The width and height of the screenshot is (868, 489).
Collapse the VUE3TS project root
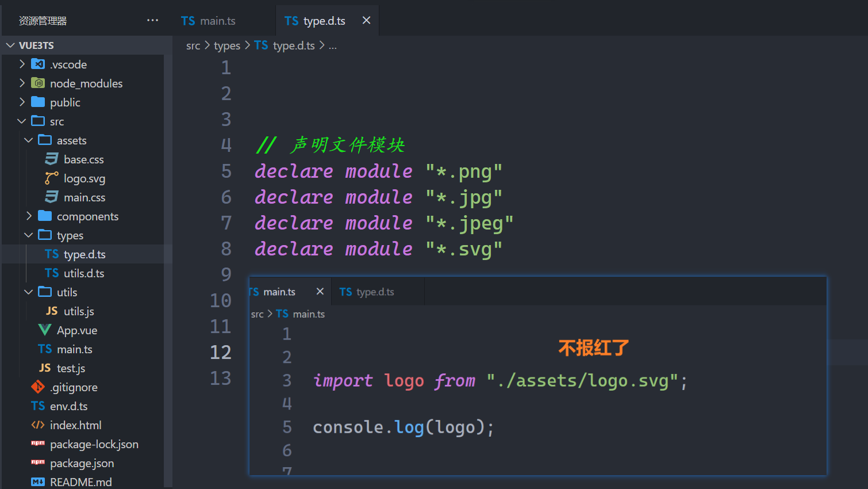10,45
